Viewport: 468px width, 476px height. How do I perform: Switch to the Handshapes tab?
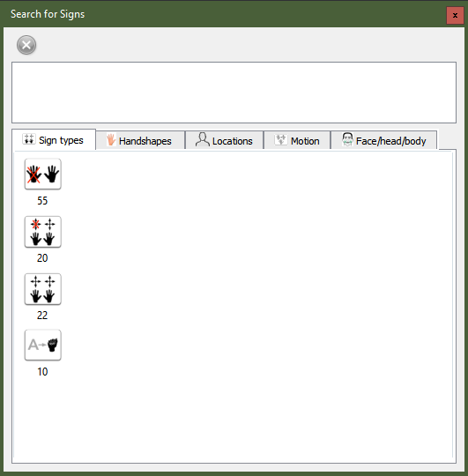pos(140,140)
